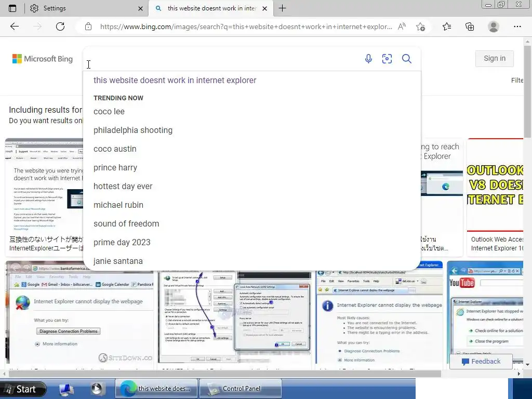Choose trending suggestion 'janie santana'
Image resolution: width=532 pixels, height=399 pixels.
(118, 261)
